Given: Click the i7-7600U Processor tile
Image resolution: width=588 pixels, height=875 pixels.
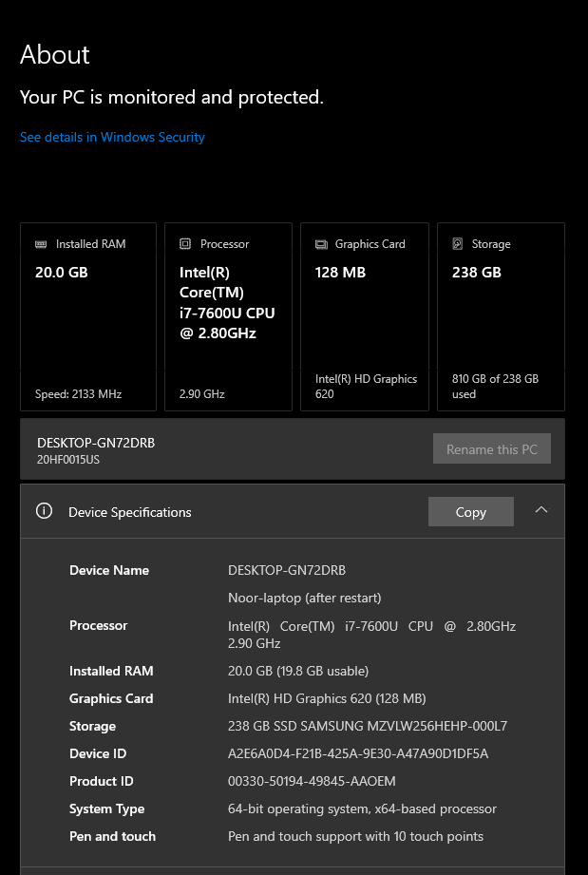Looking at the screenshot, I should (228, 316).
